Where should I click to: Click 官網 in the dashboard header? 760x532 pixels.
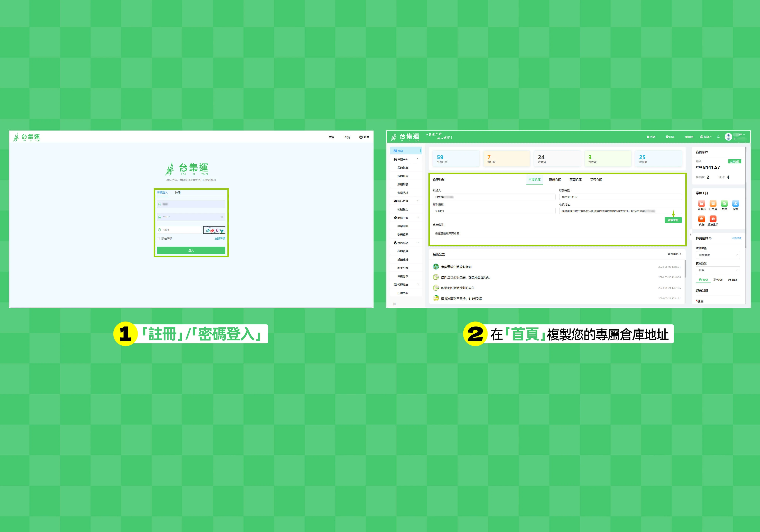coord(651,137)
